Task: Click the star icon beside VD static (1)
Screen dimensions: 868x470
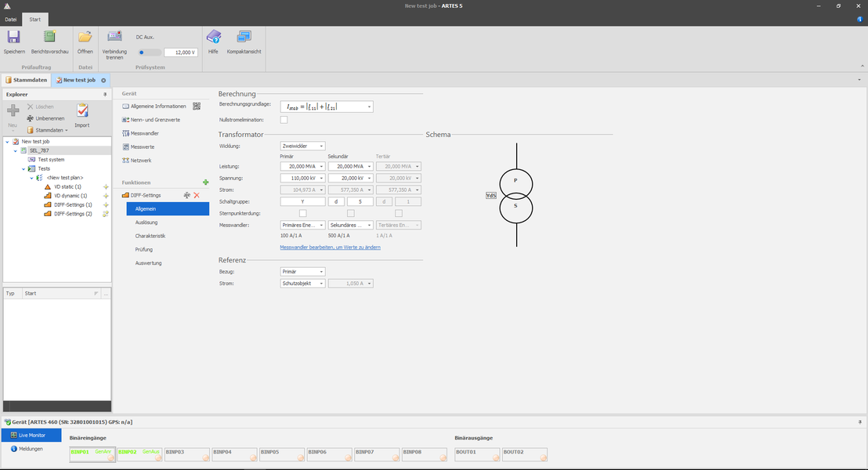Action: (106, 187)
